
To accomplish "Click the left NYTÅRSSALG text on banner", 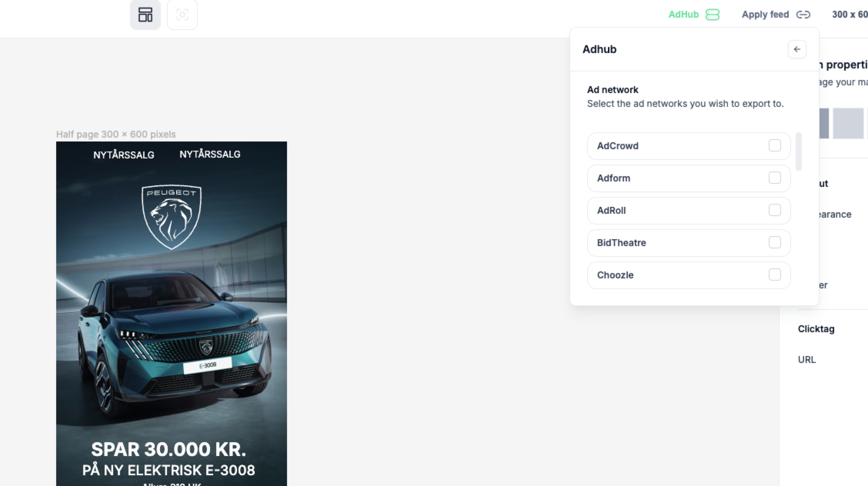I will point(124,155).
